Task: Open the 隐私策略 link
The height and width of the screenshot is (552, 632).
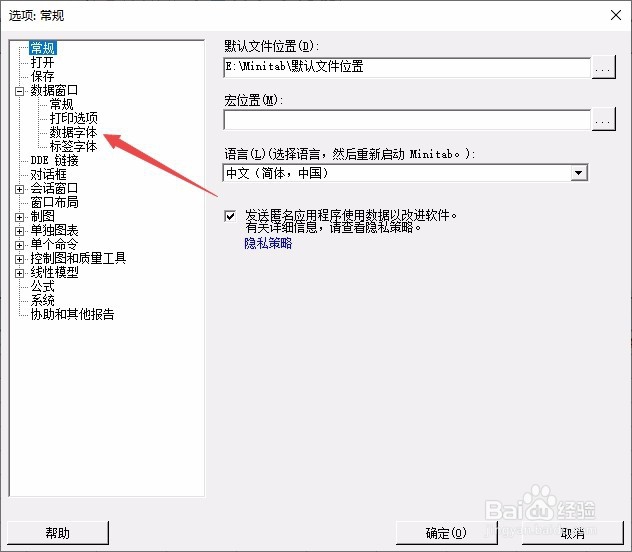Action: pos(268,243)
